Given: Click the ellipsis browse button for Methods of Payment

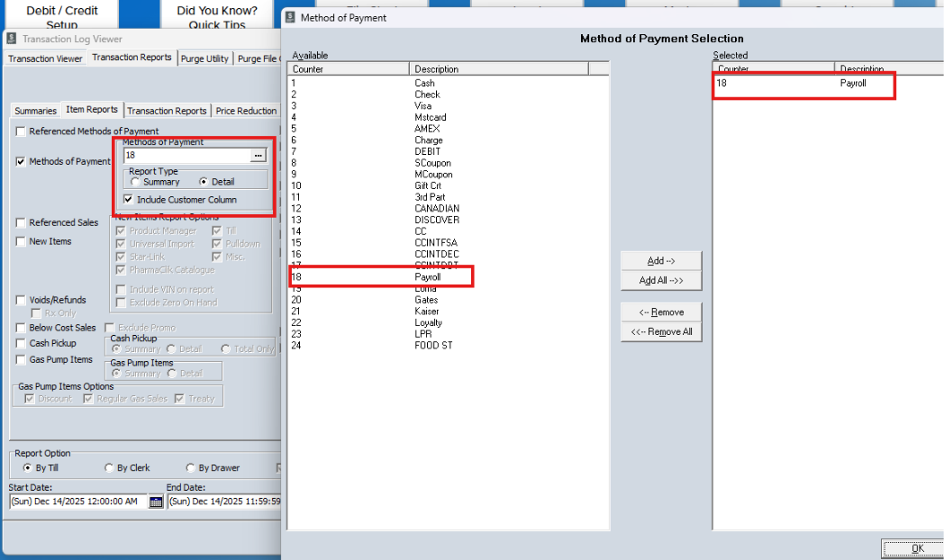Looking at the screenshot, I should [x=259, y=156].
